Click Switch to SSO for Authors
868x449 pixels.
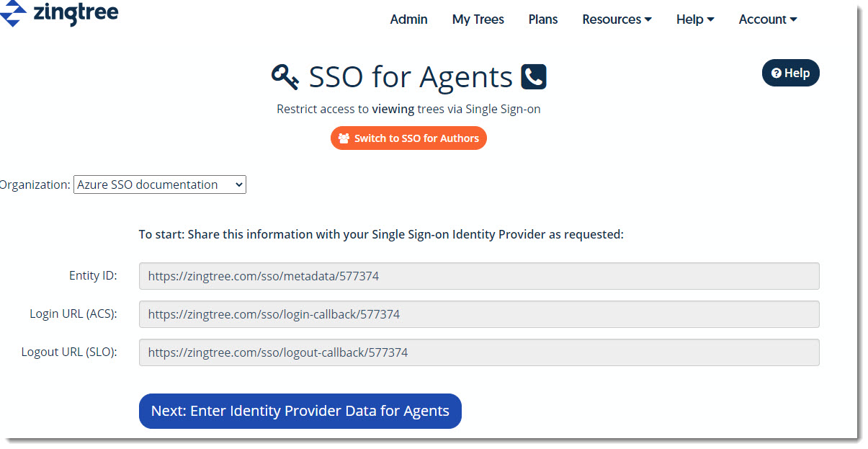pyautogui.click(x=408, y=138)
